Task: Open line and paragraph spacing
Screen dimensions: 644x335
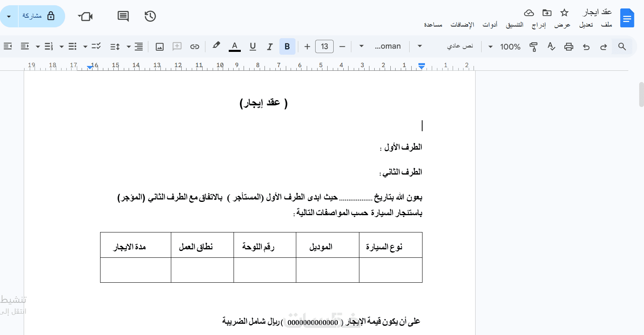Action: [115, 47]
